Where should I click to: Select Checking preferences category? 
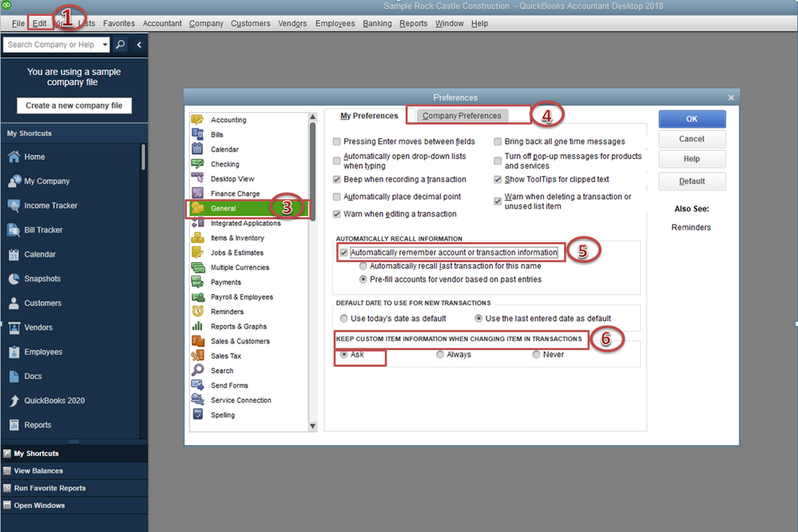pyautogui.click(x=225, y=164)
